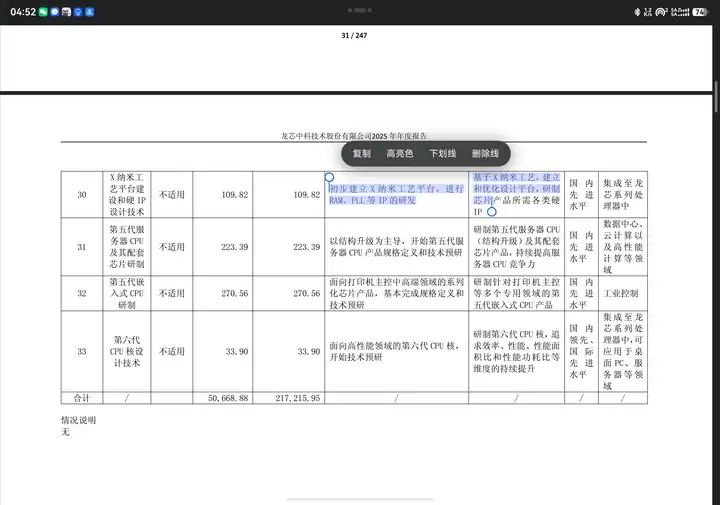Open the green WeChat notification icon
Screen dimensions: 720x505
point(43,12)
